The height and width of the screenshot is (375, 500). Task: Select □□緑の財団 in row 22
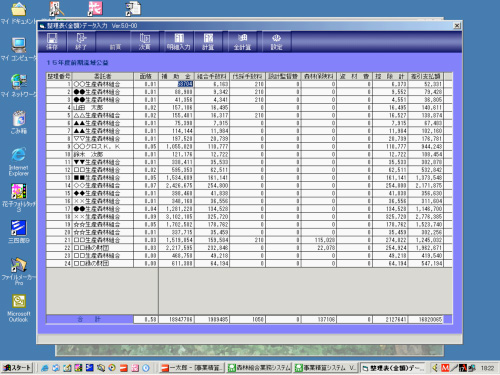click(x=103, y=248)
